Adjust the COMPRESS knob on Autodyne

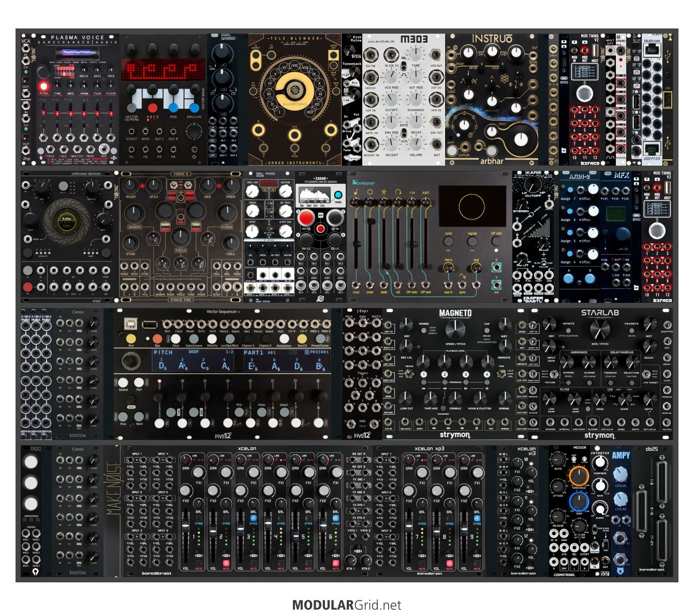(600, 464)
